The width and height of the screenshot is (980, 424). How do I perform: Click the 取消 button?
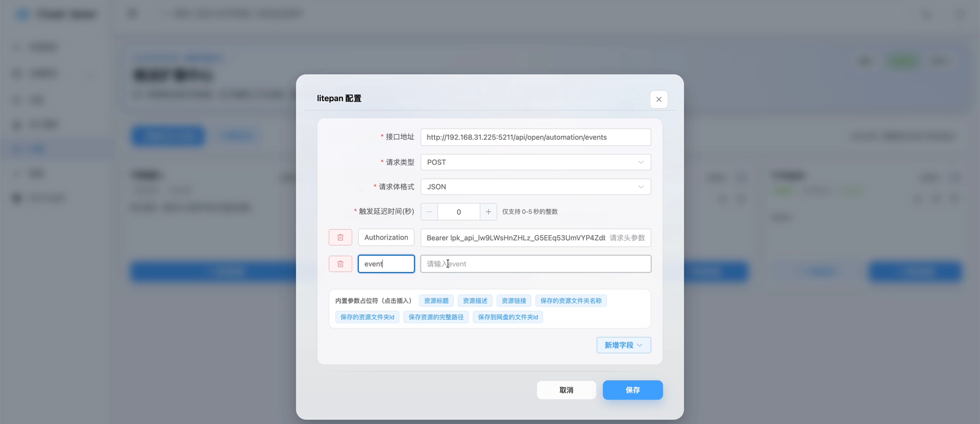click(567, 390)
